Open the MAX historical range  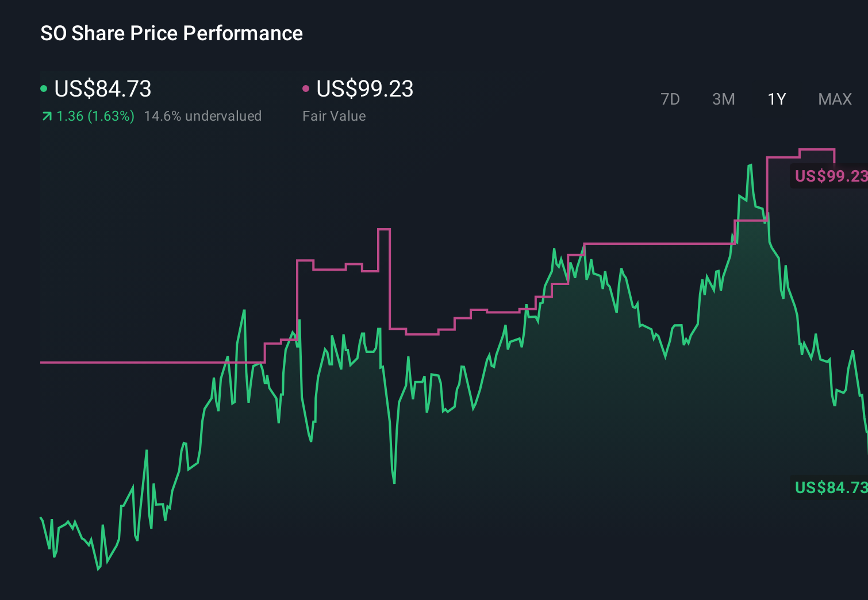pyautogui.click(x=835, y=99)
